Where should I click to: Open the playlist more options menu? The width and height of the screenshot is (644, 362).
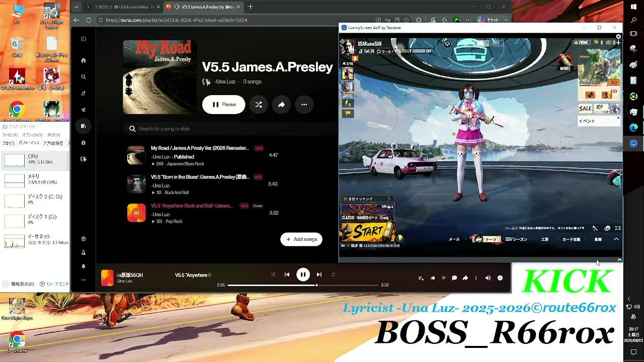[x=304, y=105]
